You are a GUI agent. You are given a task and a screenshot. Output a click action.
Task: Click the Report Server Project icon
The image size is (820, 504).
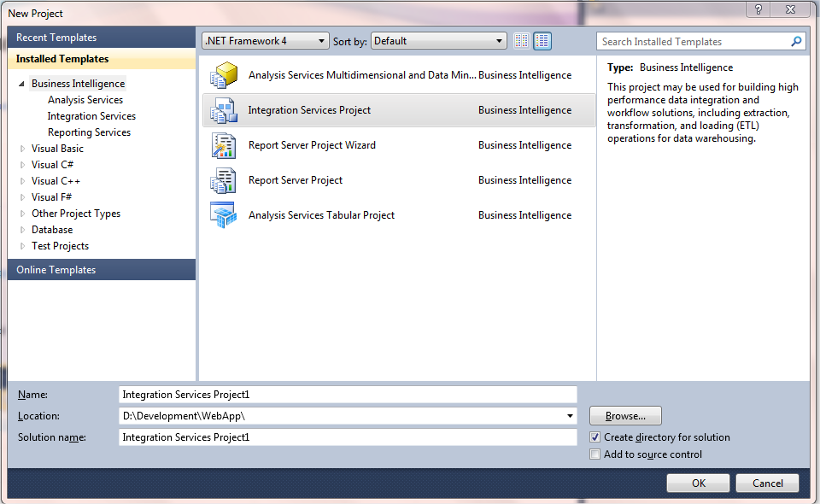[x=223, y=180]
